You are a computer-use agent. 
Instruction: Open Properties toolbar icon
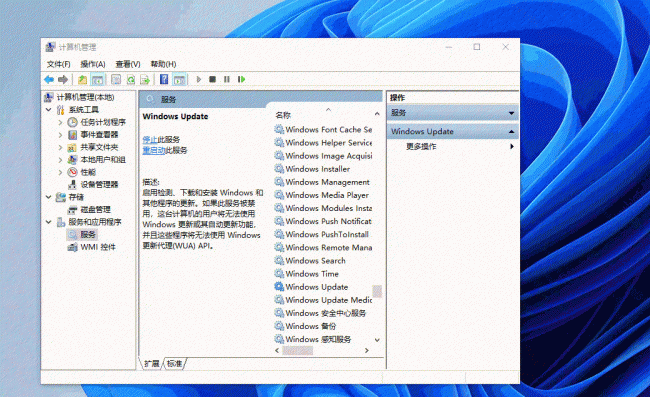(x=116, y=79)
